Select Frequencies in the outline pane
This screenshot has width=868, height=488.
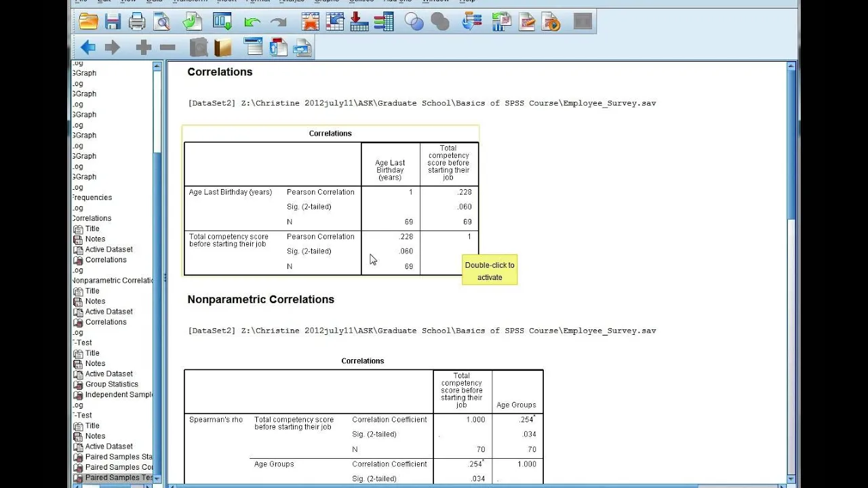click(92, 197)
